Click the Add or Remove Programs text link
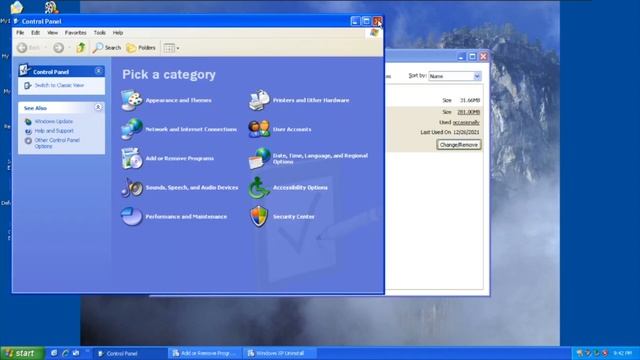This screenshot has width=640, height=360. pyautogui.click(x=180, y=158)
